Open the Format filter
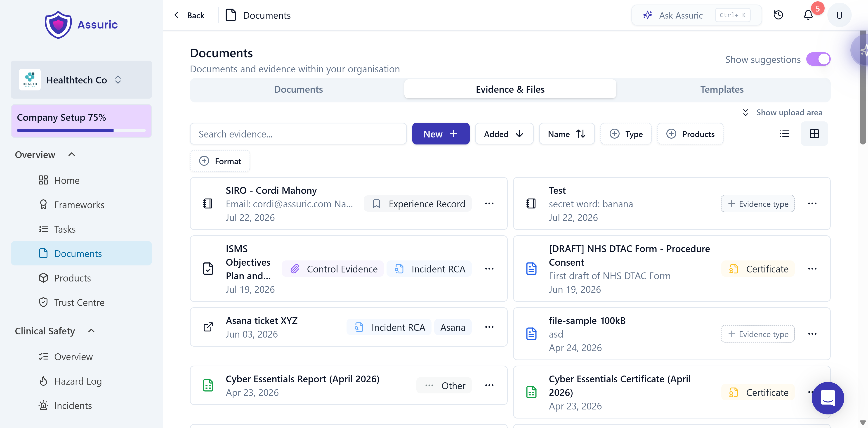This screenshot has width=868, height=428. pos(220,161)
